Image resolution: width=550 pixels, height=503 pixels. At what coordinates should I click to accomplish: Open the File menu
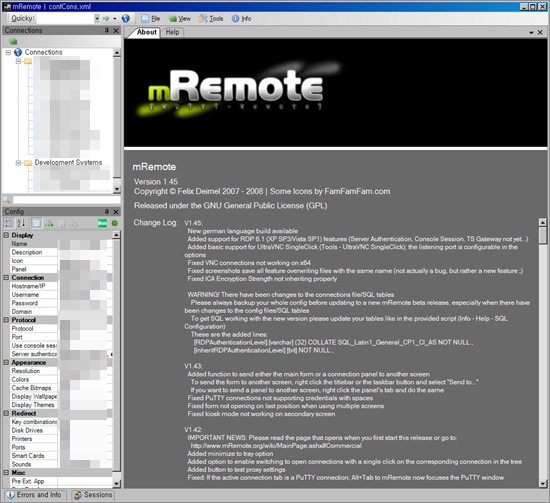coord(151,19)
